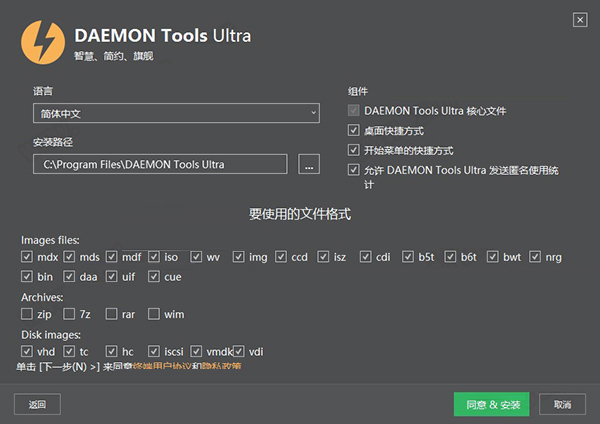Toggle the 桌面快捷方式 checkbox
600x424 pixels.
353,130
